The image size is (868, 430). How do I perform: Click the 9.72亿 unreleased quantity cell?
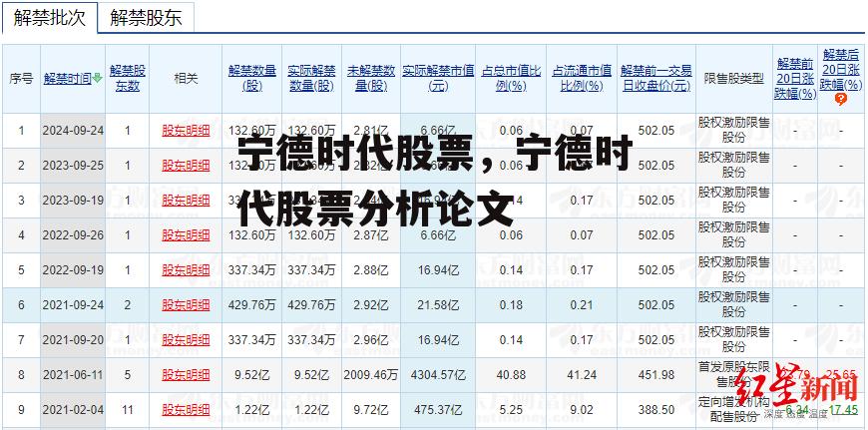[371, 410]
